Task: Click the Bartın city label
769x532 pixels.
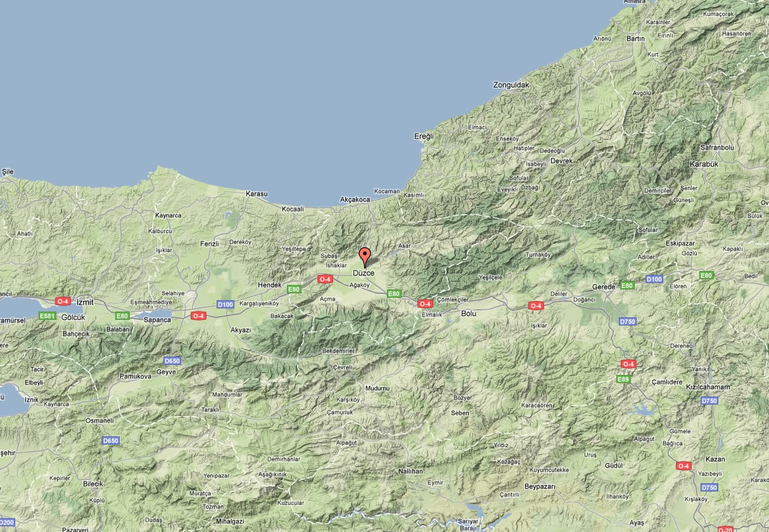Action: [x=635, y=39]
